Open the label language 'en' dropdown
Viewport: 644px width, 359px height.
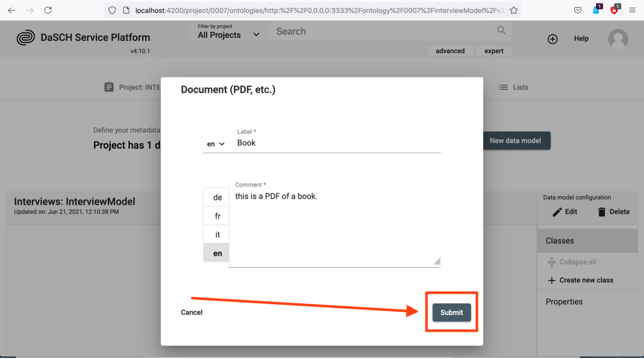click(x=216, y=144)
